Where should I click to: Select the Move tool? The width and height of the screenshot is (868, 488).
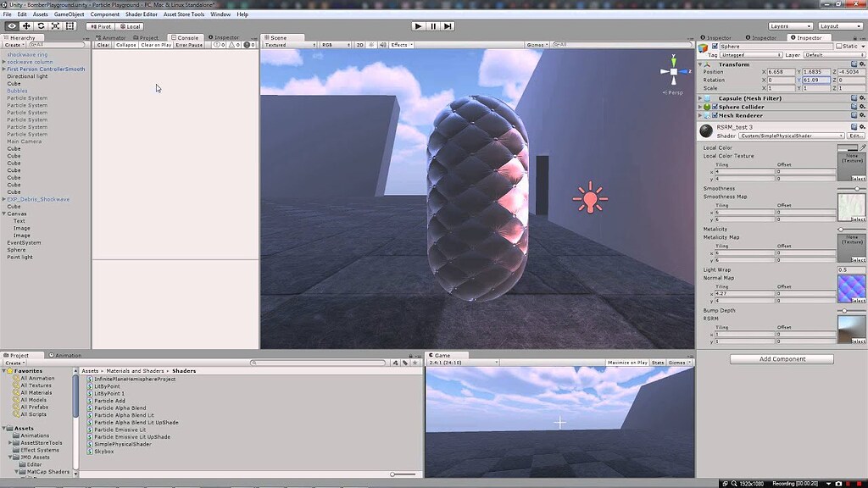[26, 26]
